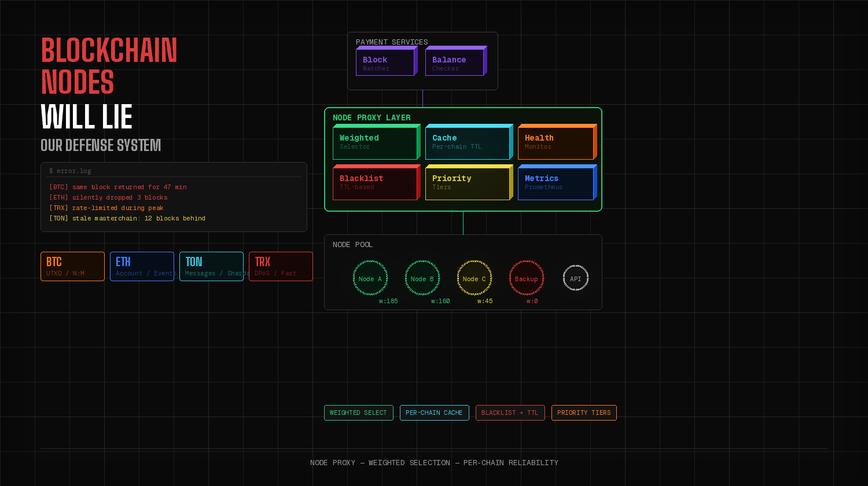Open the Blacklist TTL-based module
The width and height of the screenshot is (868, 486).
[377, 182]
